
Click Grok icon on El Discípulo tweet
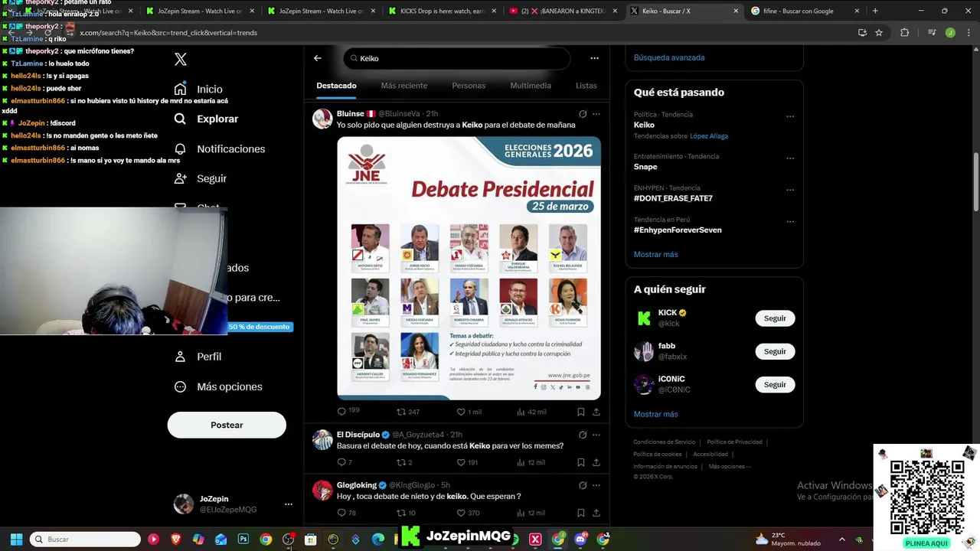tap(583, 435)
